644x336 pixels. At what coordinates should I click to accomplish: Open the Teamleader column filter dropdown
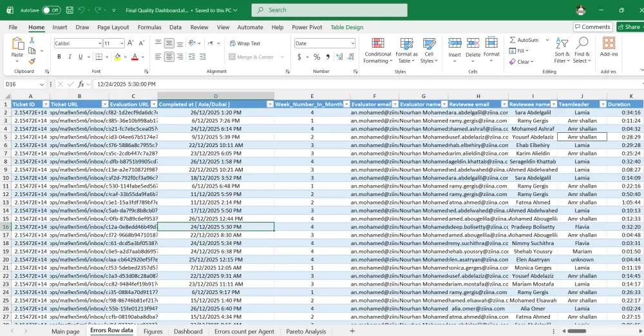(603, 104)
